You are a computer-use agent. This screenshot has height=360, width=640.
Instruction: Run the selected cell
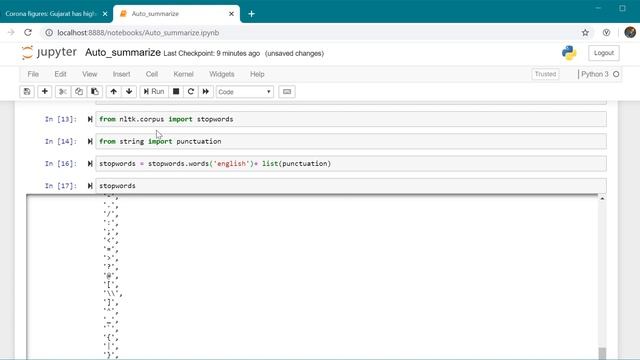pyautogui.click(x=154, y=91)
